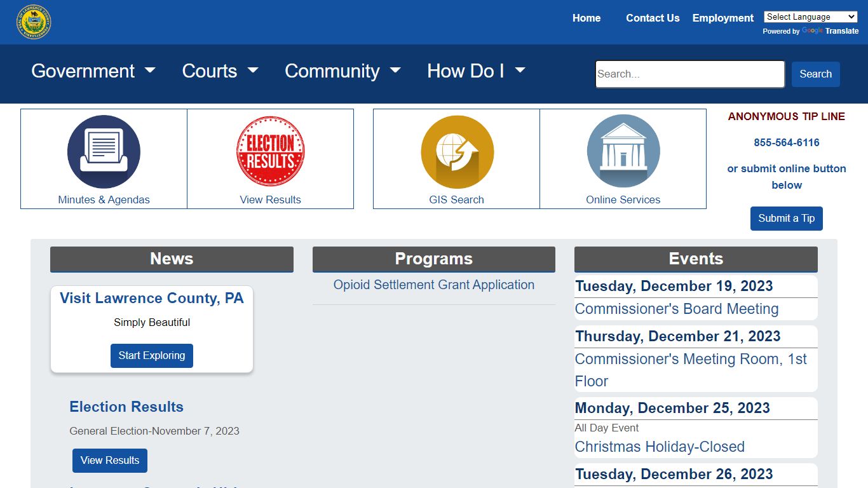Screen dimensions: 868x488
Task: Expand the Government menu
Action: pyautogui.click(x=93, y=71)
